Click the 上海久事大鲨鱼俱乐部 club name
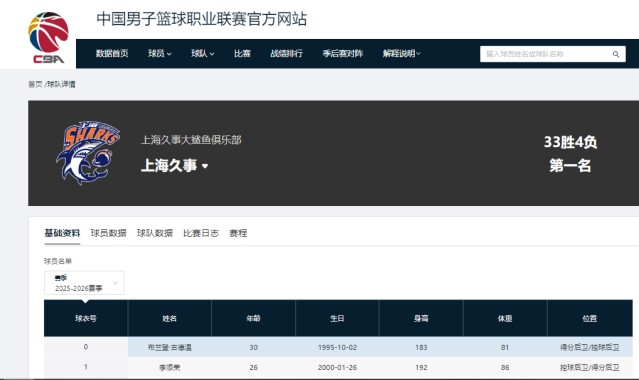This screenshot has width=639, height=380. tap(191, 140)
